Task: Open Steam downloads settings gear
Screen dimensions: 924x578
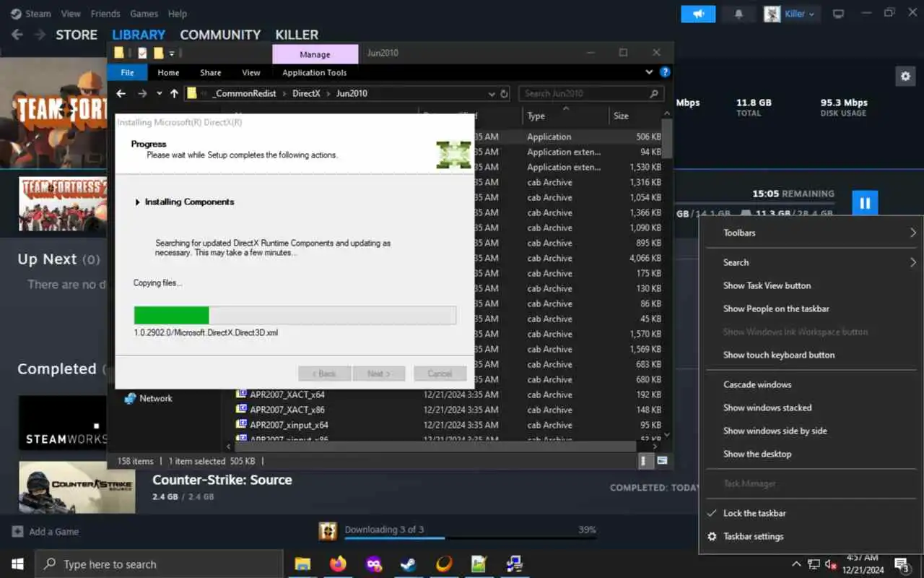Action: point(905,76)
